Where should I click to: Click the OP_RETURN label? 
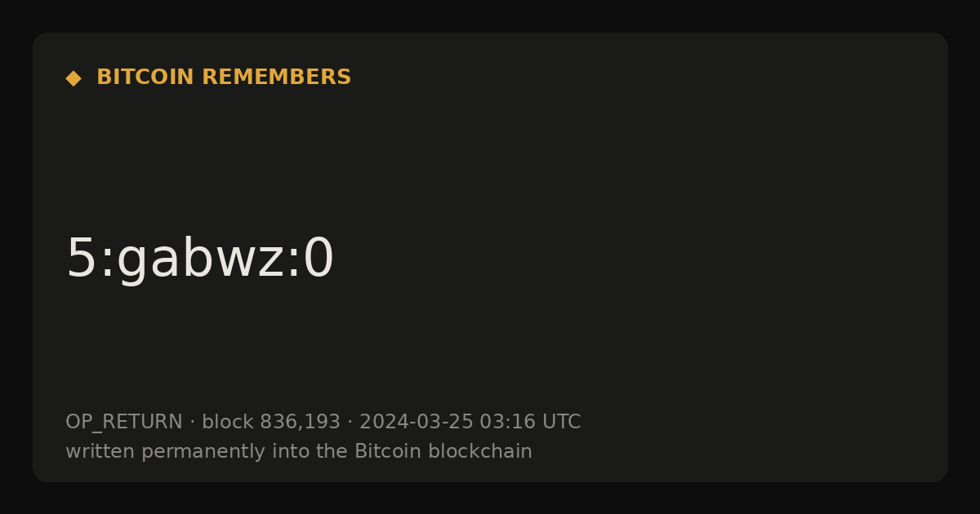pos(124,423)
